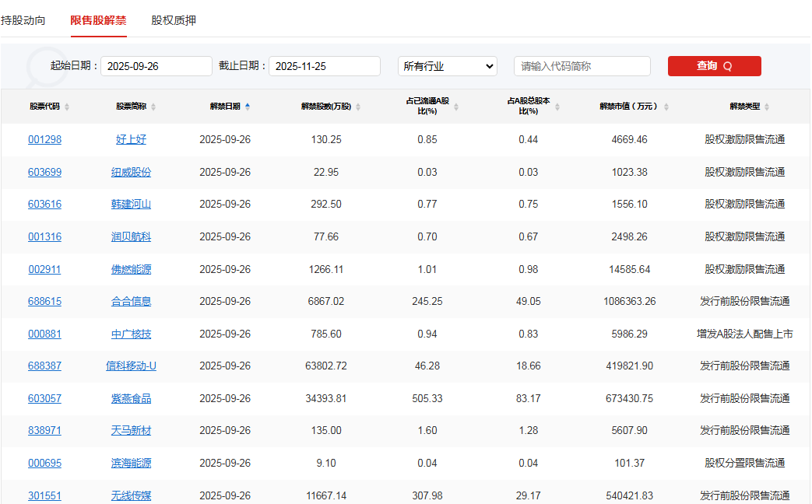The width and height of the screenshot is (812, 504).
Task: Open 无线传媒 stock link
Action: tap(131, 496)
